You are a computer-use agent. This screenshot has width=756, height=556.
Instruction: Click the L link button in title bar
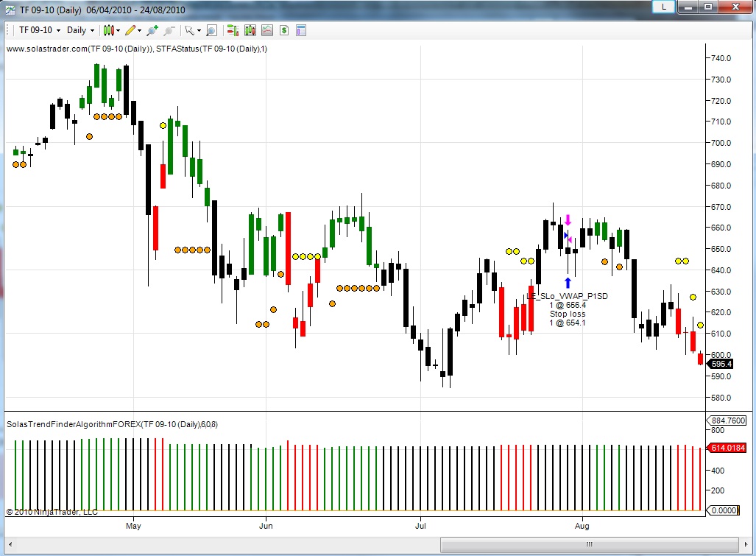[663, 7]
